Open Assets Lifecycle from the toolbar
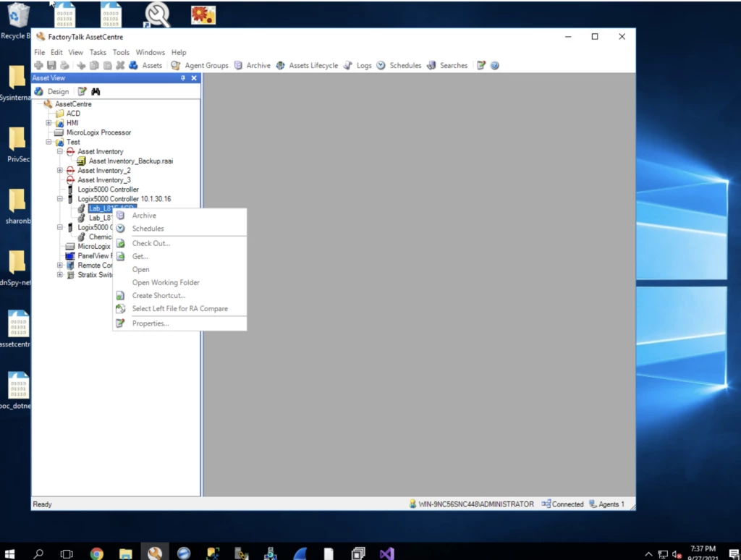Viewport: 741px width, 560px height. pos(307,65)
